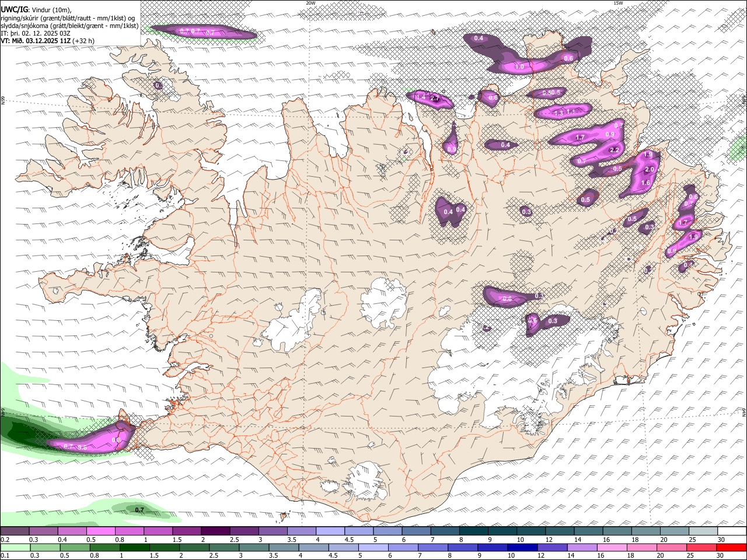Click the 'slydda/snjókoma' legend description line
Image resolution: width=747 pixels, height=560 pixels.
pyautogui.click(x=70, y=26)
